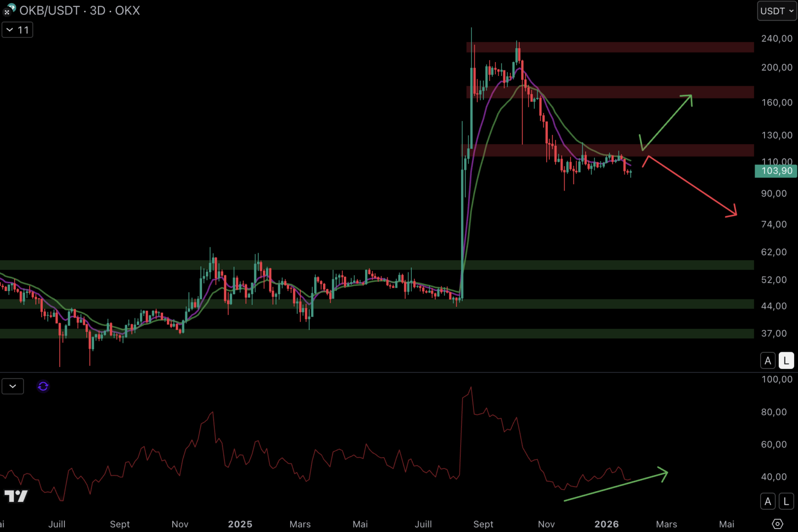The width and height of the screenshot is (798, 532).
Task: Expand the indicator pane legend chevron
Action: coord(13,386)
